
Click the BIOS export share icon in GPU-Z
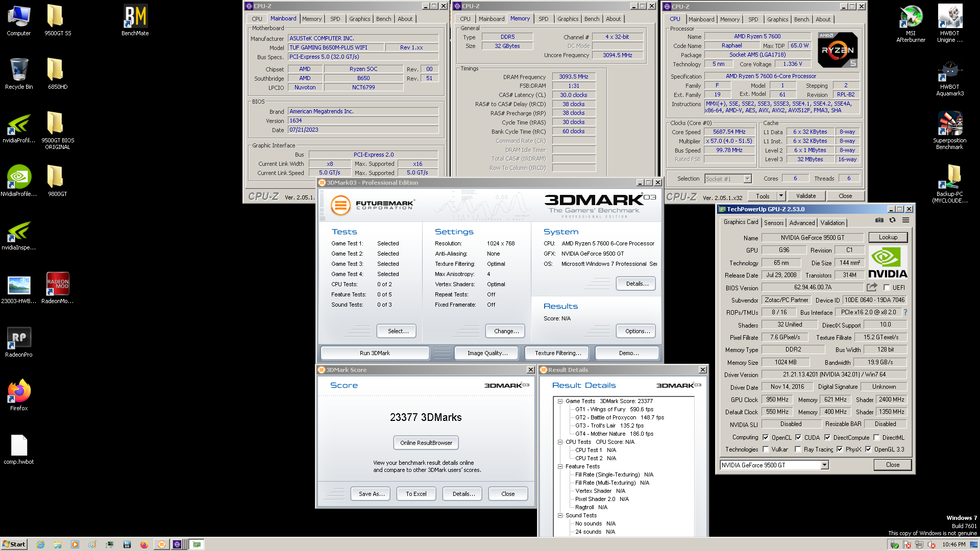point(872,287)
